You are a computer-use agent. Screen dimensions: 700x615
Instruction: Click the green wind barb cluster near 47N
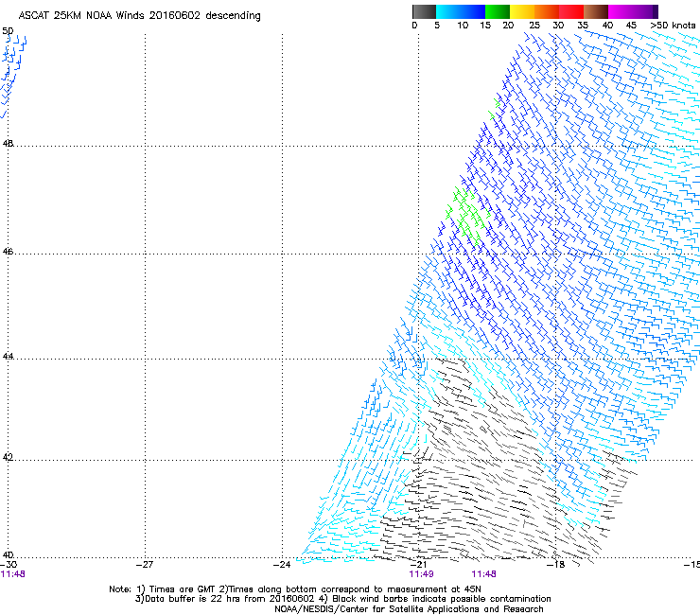pos(467,217)
